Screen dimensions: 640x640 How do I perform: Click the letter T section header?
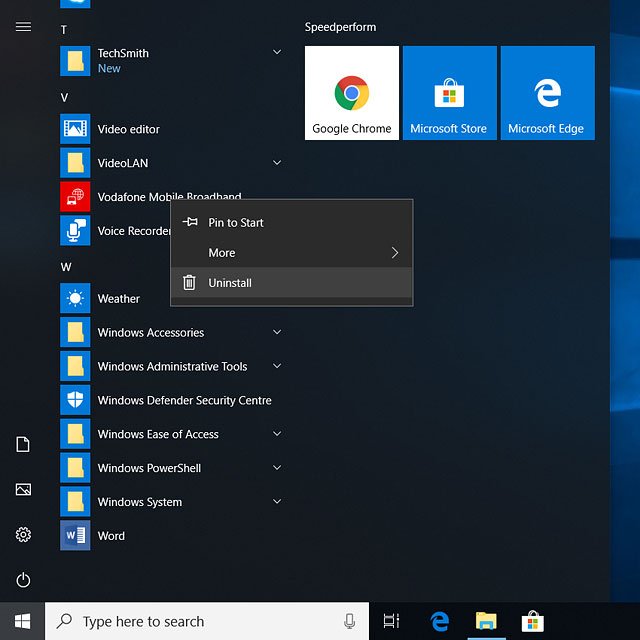[64, 30]
